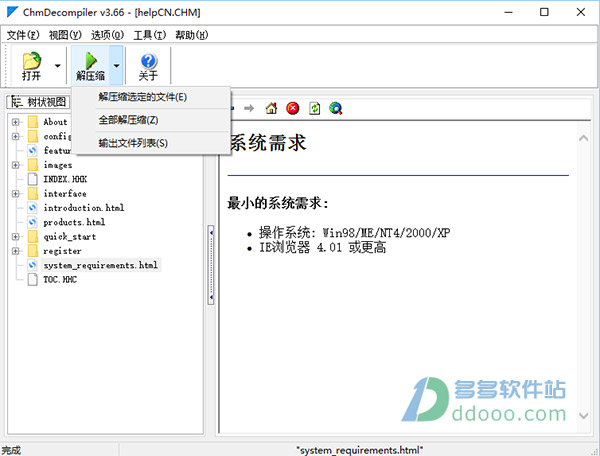Click the splitter handle between panes
Viewport: 600px width, 456px height.
coord(211,265)
